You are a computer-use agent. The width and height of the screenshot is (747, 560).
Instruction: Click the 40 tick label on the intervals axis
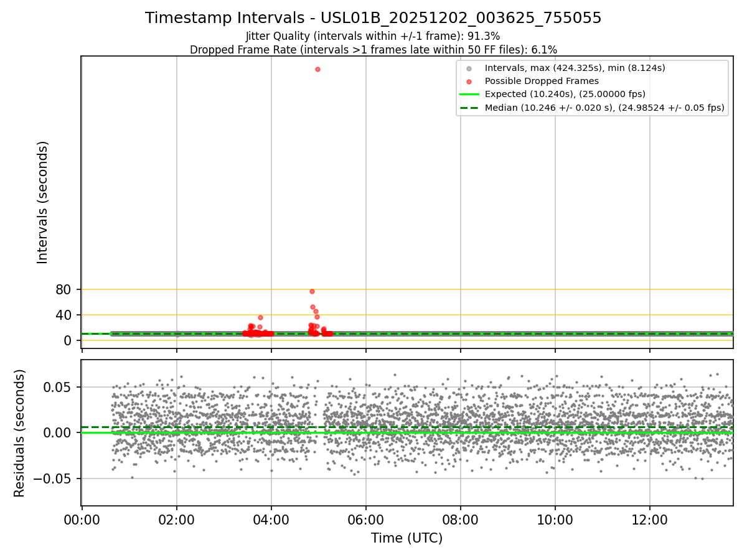coord(63,315)
